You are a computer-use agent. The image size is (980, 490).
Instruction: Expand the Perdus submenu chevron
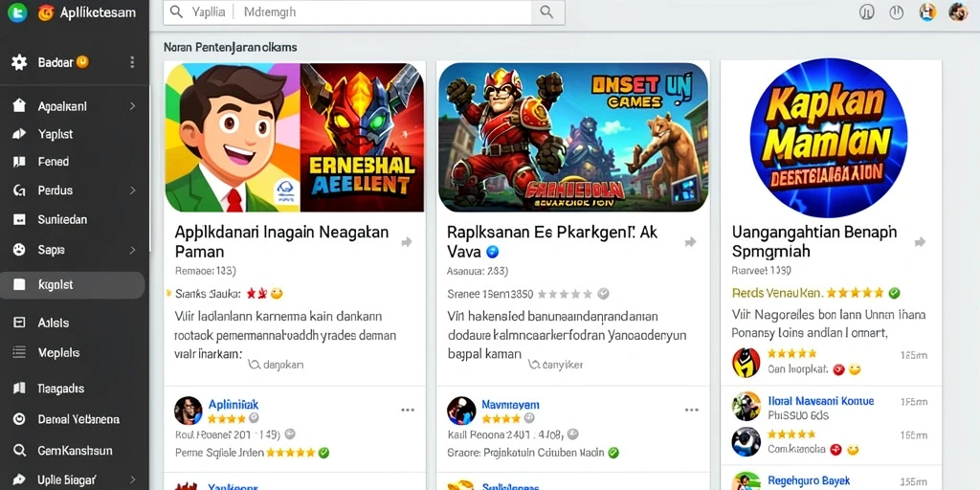coord(132,190)
